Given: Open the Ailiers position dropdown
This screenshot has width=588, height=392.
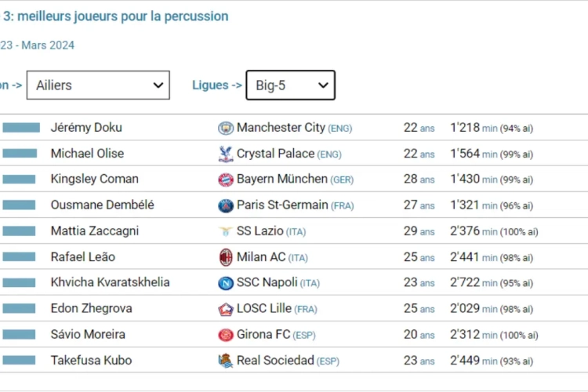Looking at the screenshot, I should point(98,85).
